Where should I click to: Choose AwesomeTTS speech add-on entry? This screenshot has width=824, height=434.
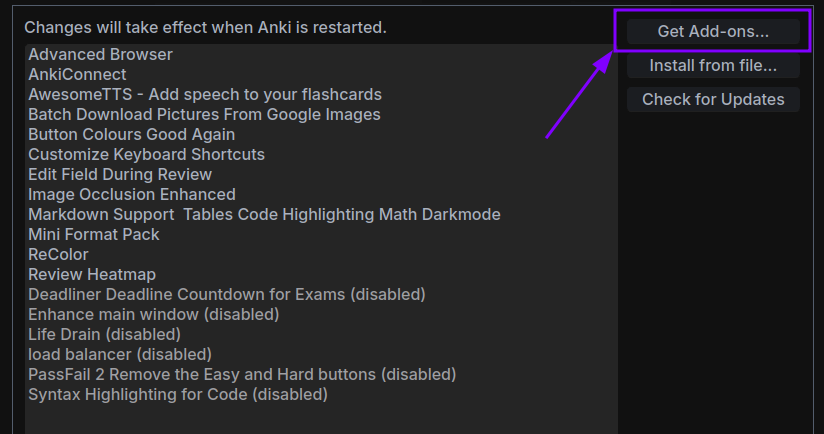click(205, 94)
